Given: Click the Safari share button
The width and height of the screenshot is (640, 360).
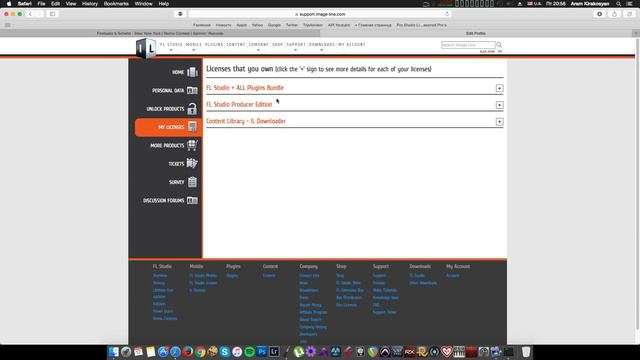Looking at the screenshot, I should click(614, 14).
